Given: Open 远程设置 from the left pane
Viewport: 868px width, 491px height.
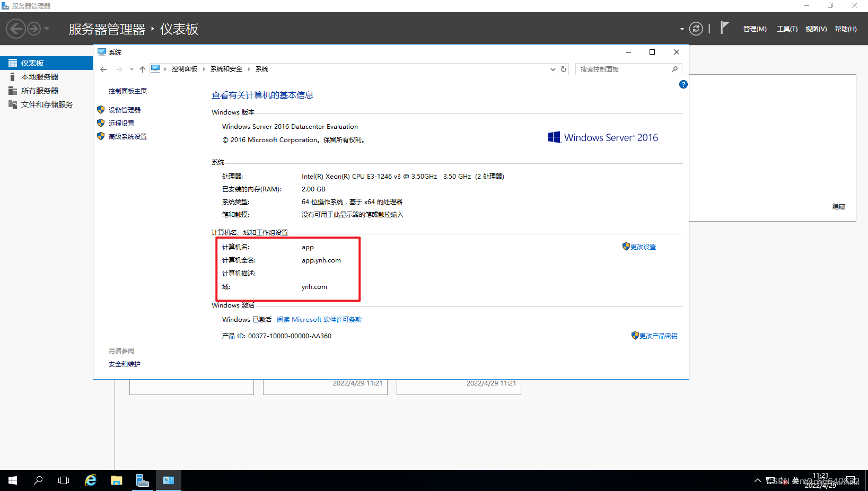Looking at the screenshot, I should tap(121, 124).
